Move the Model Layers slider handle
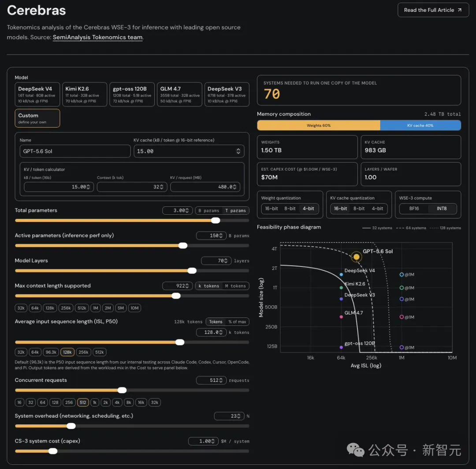The image size is (476, 469). pyautogui.click(x=192, y=270)
